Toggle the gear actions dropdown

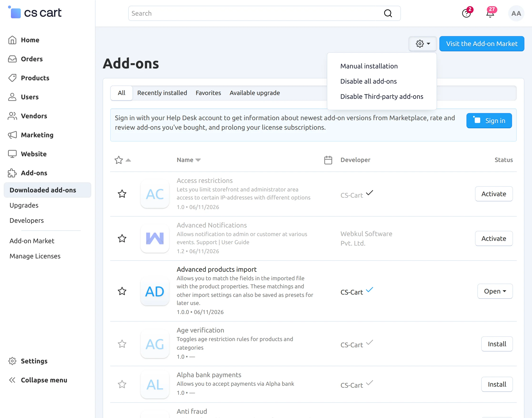coord(423,44)
